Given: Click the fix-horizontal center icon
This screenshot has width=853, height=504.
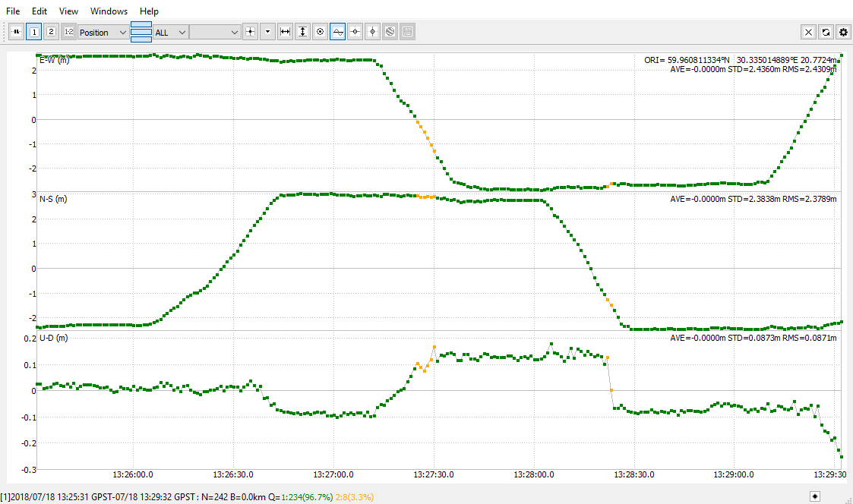Looking at the screenshot, I should (355, 32).
